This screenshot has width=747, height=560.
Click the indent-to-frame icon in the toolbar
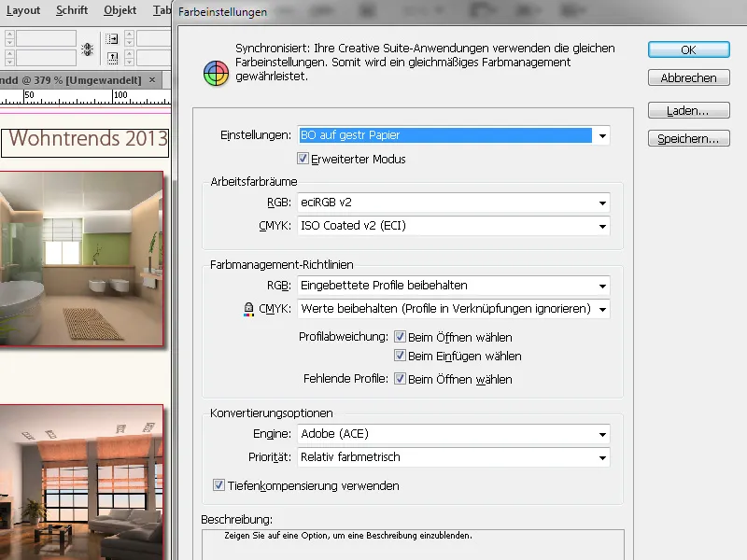[110, 39]
